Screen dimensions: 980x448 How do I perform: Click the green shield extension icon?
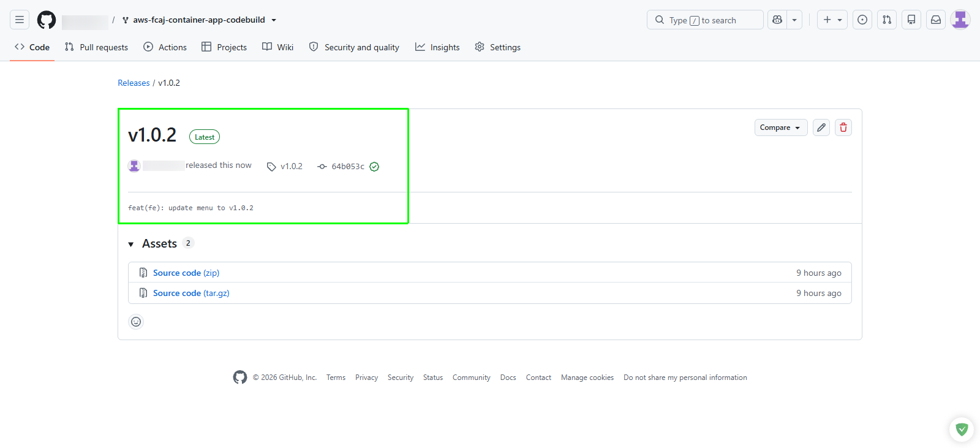pyautogui.click(x=962, y=430)
